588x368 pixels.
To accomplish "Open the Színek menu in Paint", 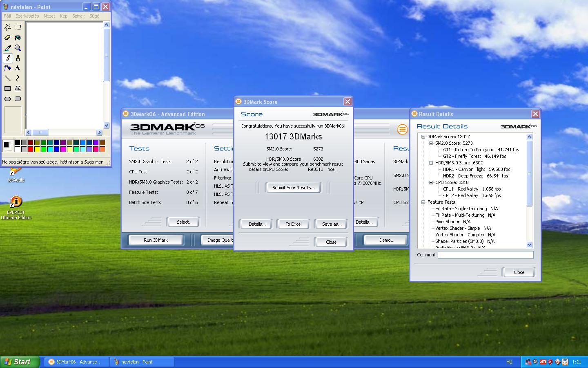I will (x=78, y=16).
